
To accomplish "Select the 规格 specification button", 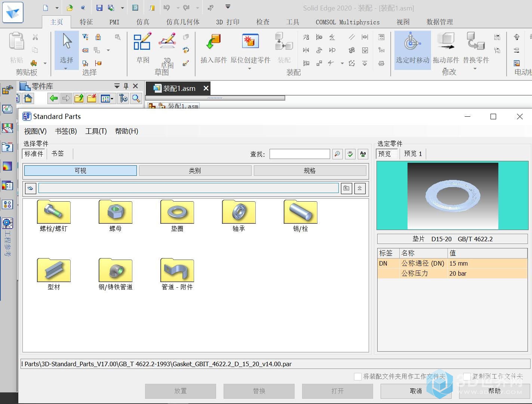I will pyautogui.click(x=310, y=171).
